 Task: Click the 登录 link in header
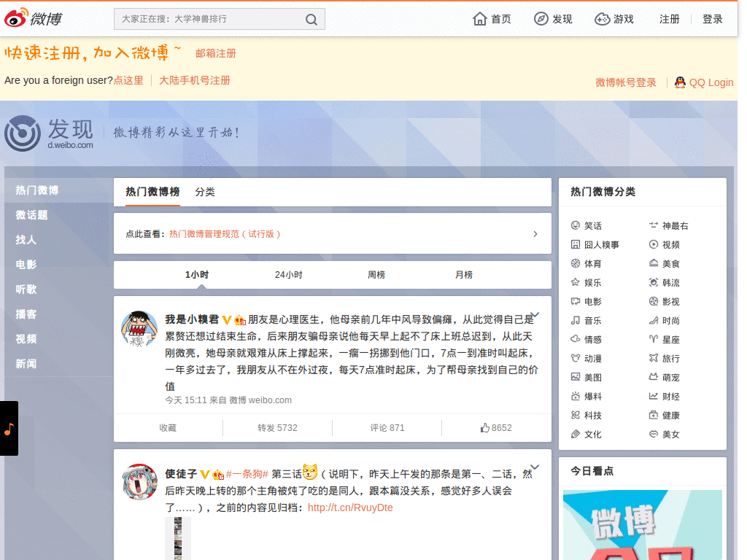coord(713,19)
